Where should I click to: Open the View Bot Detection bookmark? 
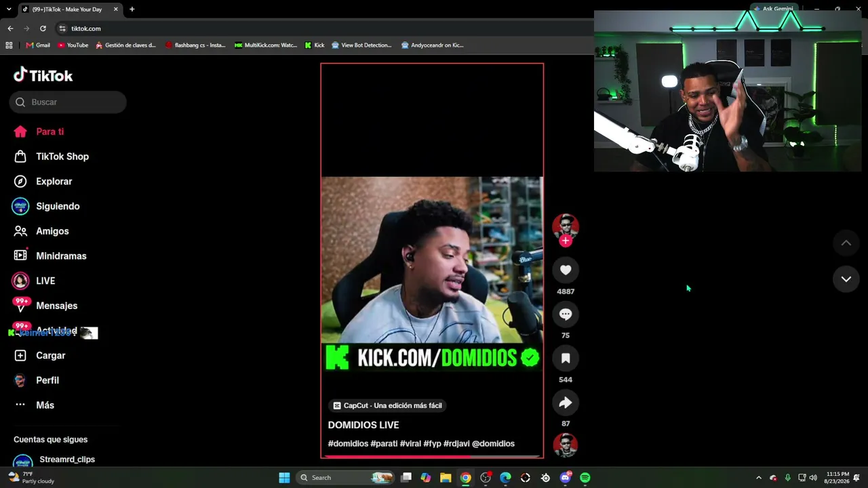coord(361,45)
